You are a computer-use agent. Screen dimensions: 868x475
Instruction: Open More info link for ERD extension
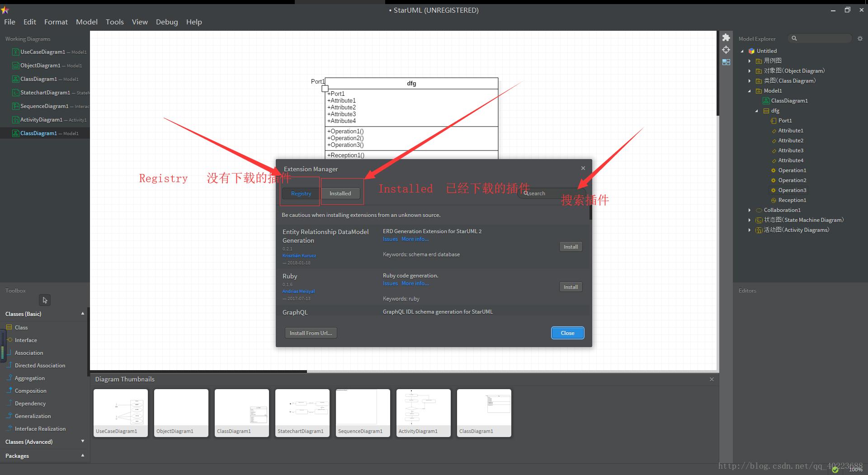pyautogui.click(x=415, y=239)
